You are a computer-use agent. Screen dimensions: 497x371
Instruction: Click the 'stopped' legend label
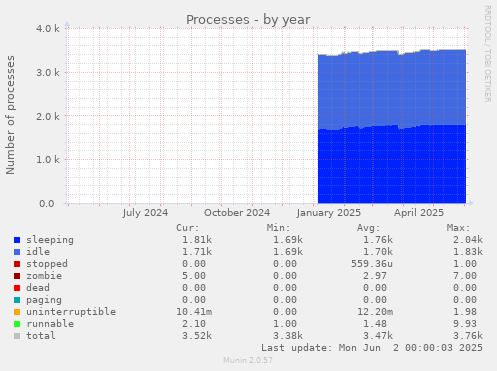[x=47, y=264]
